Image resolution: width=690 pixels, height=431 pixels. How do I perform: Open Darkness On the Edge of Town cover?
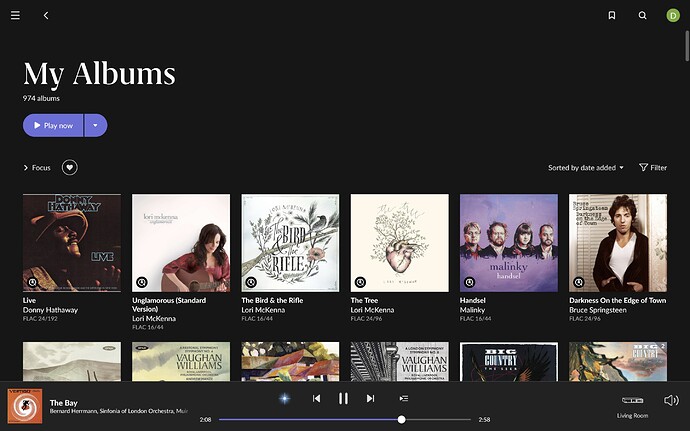point(618,243)
